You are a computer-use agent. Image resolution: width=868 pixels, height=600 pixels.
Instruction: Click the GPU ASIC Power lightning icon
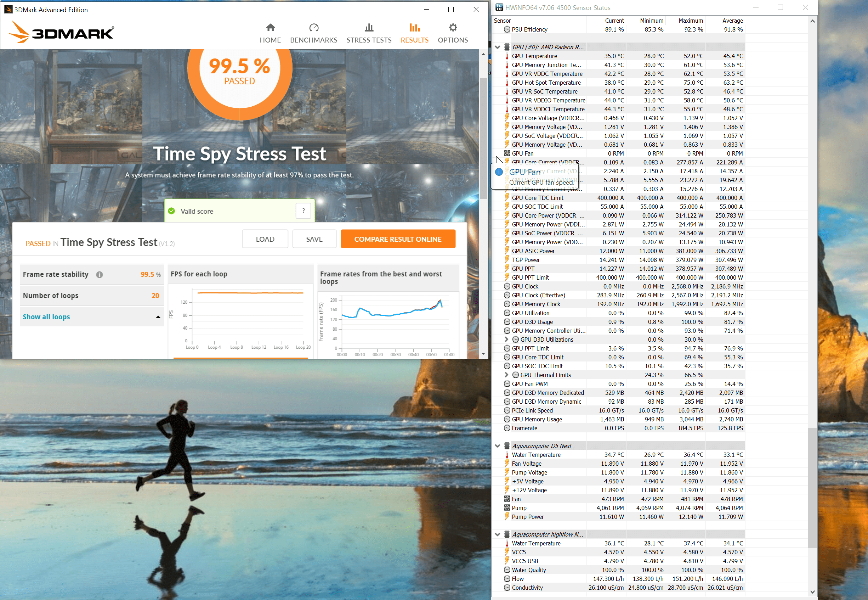tap(507, 251)
